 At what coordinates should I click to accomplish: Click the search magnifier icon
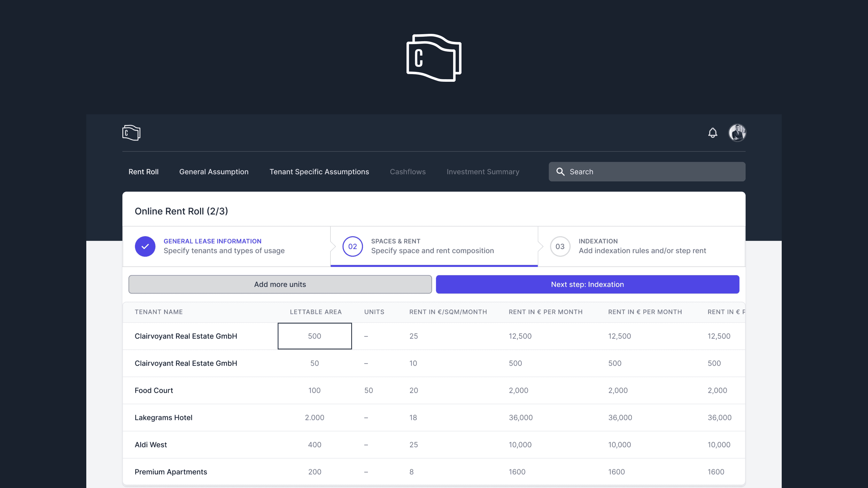click(x=560, y=172)
